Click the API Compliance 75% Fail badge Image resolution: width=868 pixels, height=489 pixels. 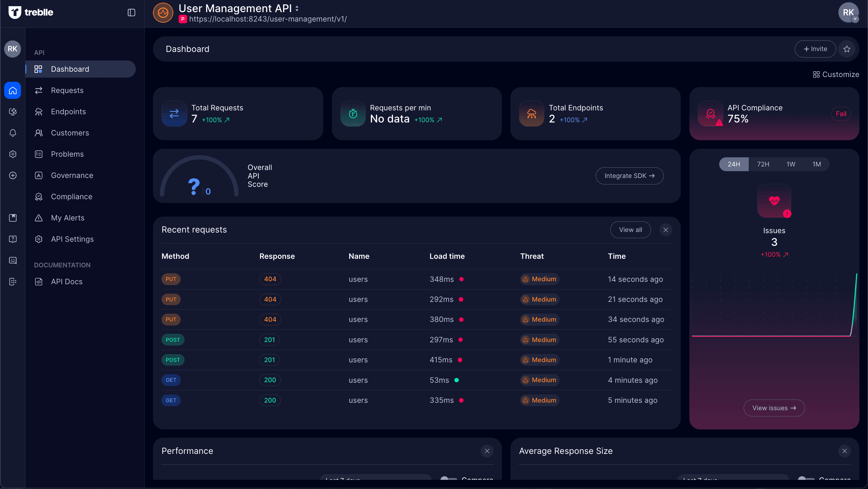click(x=841, y=114)
